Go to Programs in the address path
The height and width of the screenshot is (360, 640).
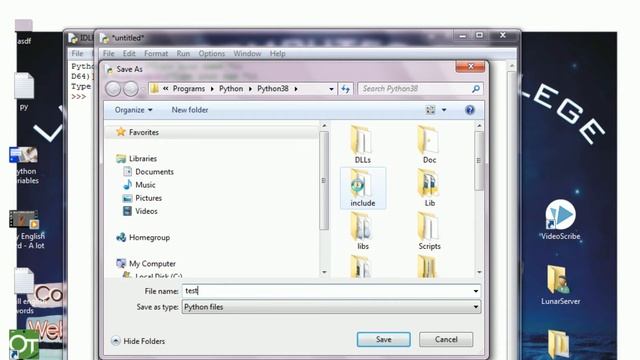tap(189, 89)
